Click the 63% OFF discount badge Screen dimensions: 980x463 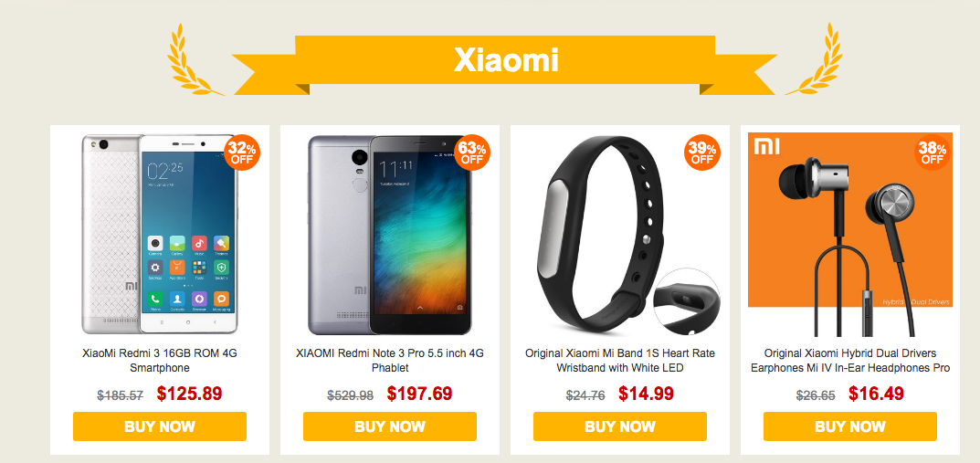[472, 152]
